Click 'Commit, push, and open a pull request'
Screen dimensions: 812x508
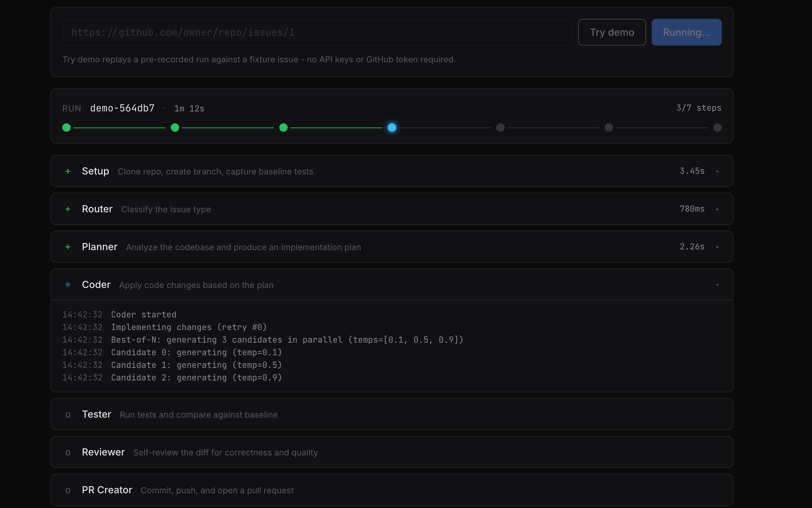217,491
